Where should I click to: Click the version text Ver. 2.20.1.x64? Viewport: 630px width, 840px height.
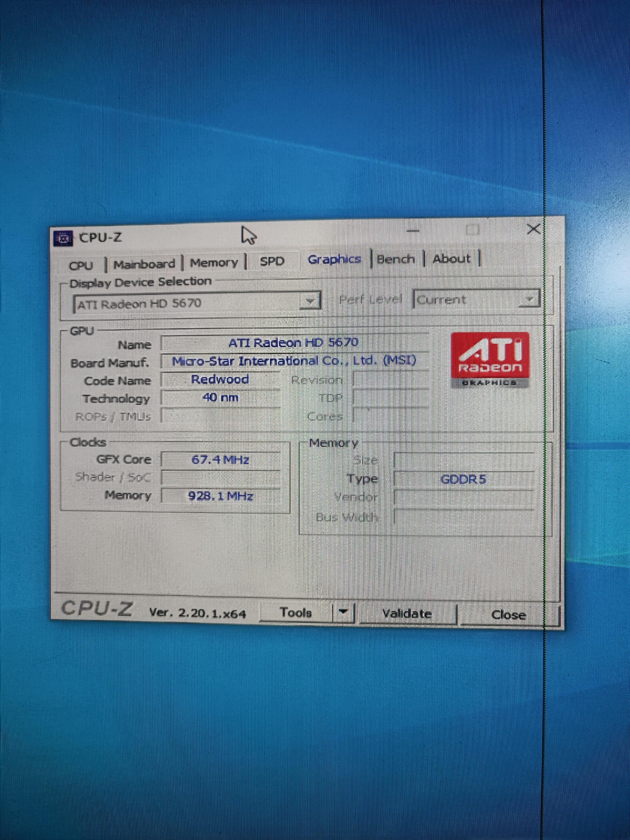point(198,613)
